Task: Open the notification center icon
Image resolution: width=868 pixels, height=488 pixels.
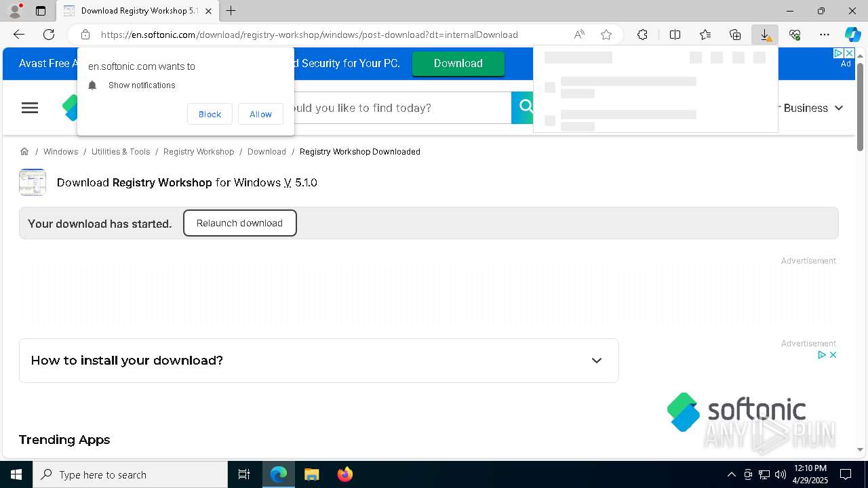Action: (x=846, y=474)
